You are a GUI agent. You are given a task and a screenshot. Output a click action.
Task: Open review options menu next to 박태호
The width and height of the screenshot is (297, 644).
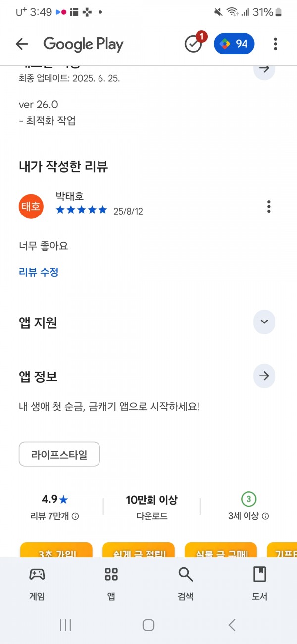click(x=269, y=206)
